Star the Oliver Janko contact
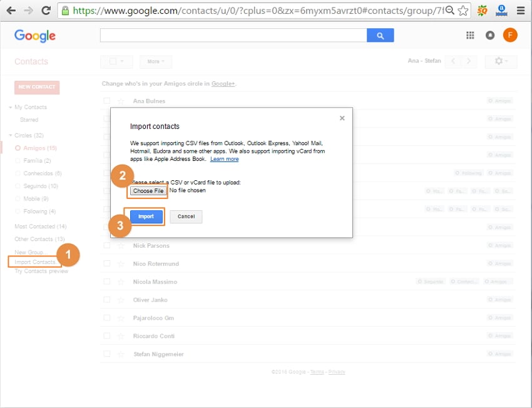Screen dimensions: 532x408 tap(121, 300)
